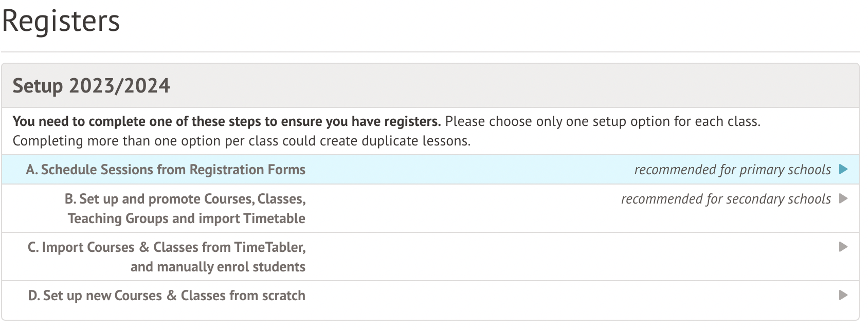Viewport: 868px width, 330px height.
Task: Expand the arrow for option A Schedule Sessions
Action: (843, 170)
